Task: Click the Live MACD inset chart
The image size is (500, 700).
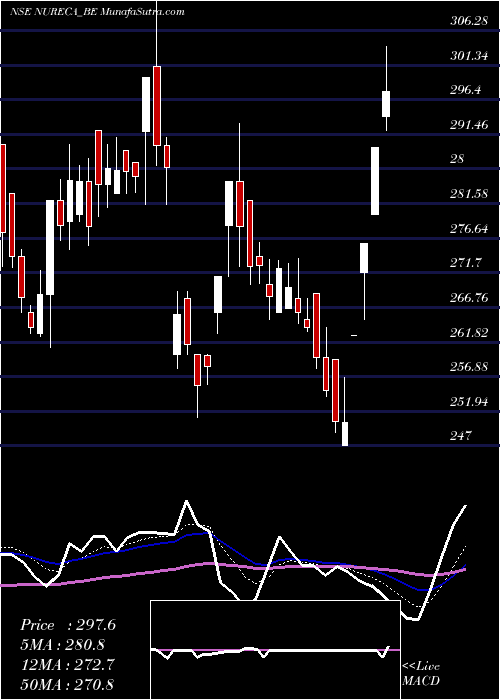Action: point(275,650)
